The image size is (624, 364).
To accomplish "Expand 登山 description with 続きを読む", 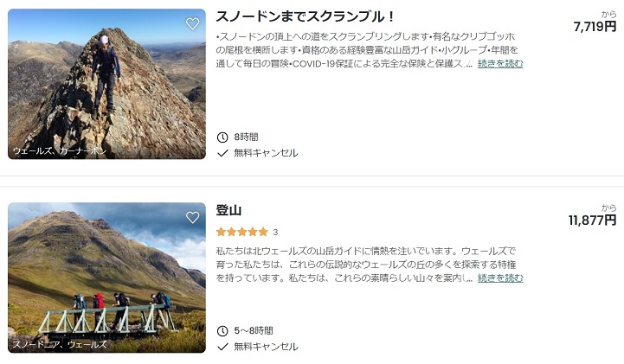I will (500, 278).
